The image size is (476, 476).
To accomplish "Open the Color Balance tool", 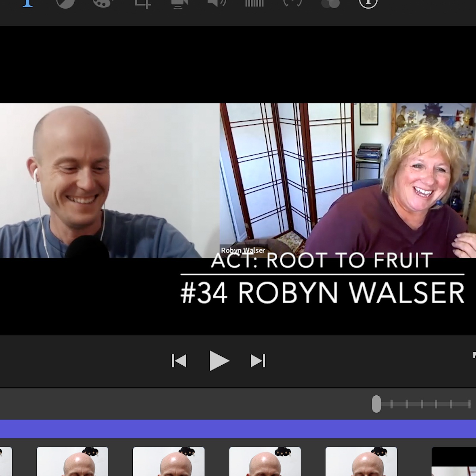I will [x=65, y=3].
